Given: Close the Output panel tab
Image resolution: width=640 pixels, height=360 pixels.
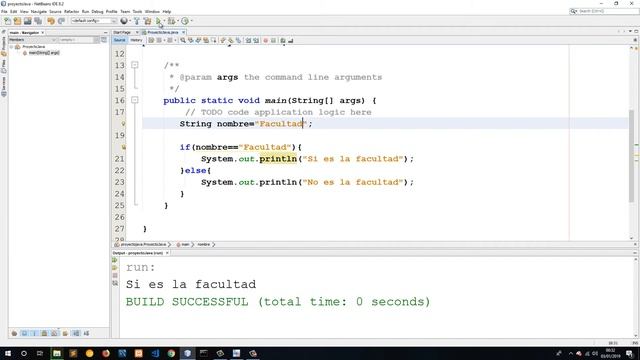Looking at the screenshot, I should (x=167, y=253).
